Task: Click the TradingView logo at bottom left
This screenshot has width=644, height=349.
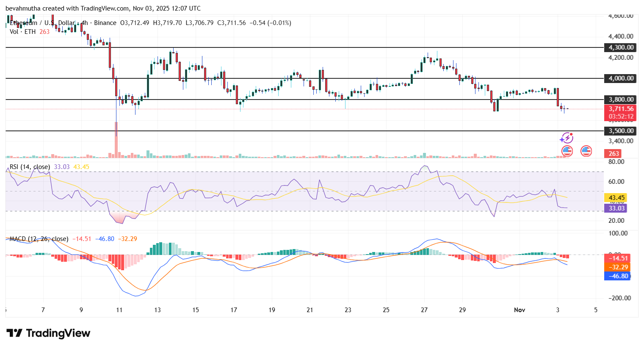Action: (x=47, y=333)
